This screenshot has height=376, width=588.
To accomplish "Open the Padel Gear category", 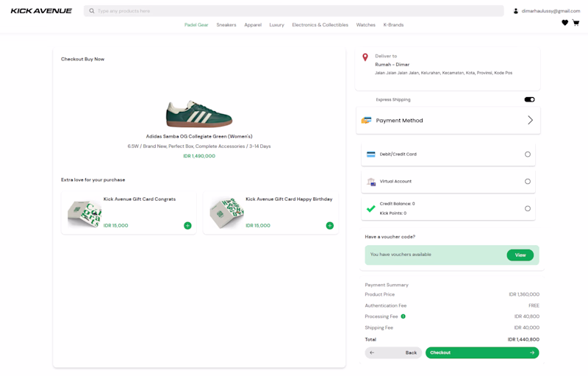I will (196, 25).
